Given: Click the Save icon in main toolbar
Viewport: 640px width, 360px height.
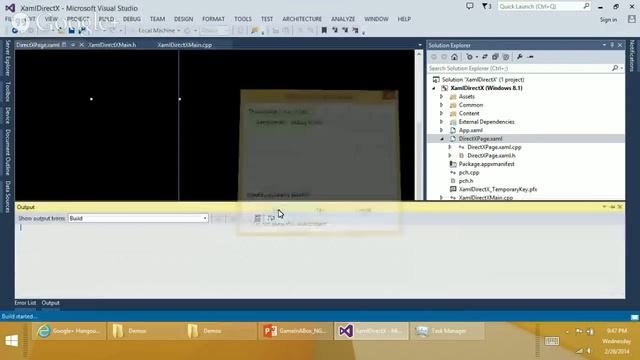Looking at the screenshot, I should tap(71, 30).
